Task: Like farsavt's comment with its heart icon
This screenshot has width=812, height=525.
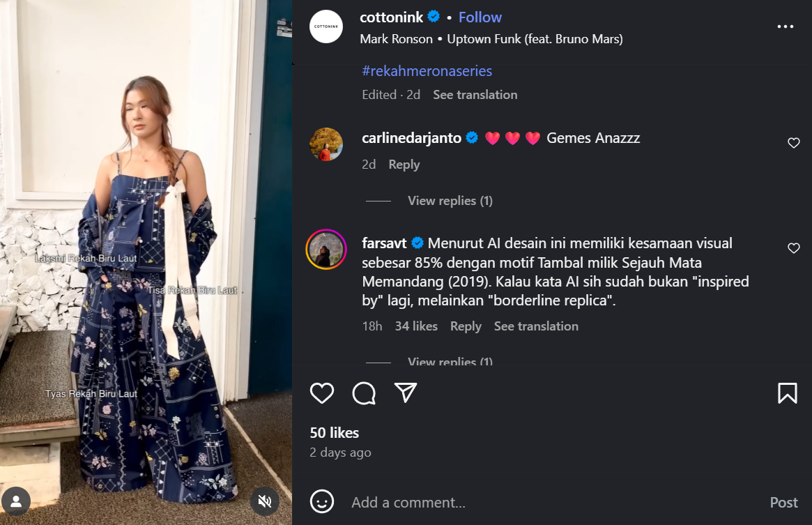Action: 794,248
